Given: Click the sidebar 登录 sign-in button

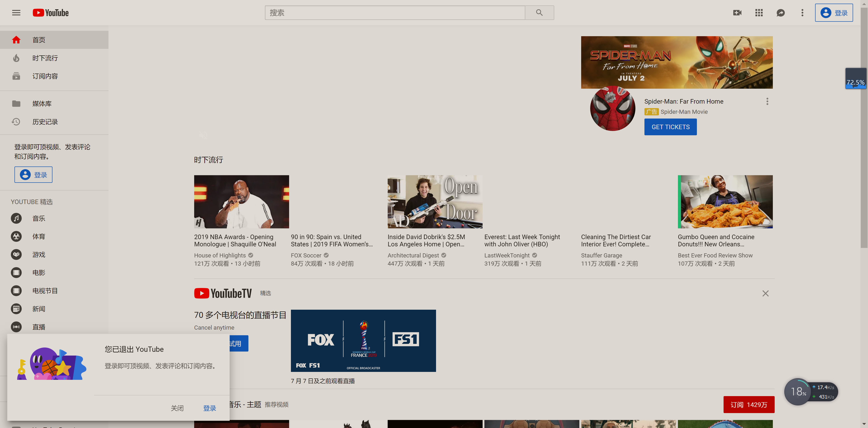Looking at the screenshot, I should 33,175.
